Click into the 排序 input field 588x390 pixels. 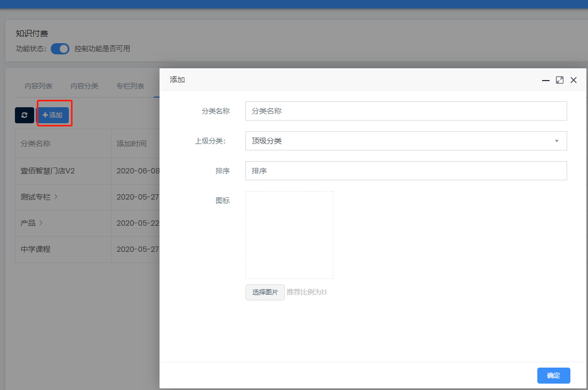coord(406,171)
